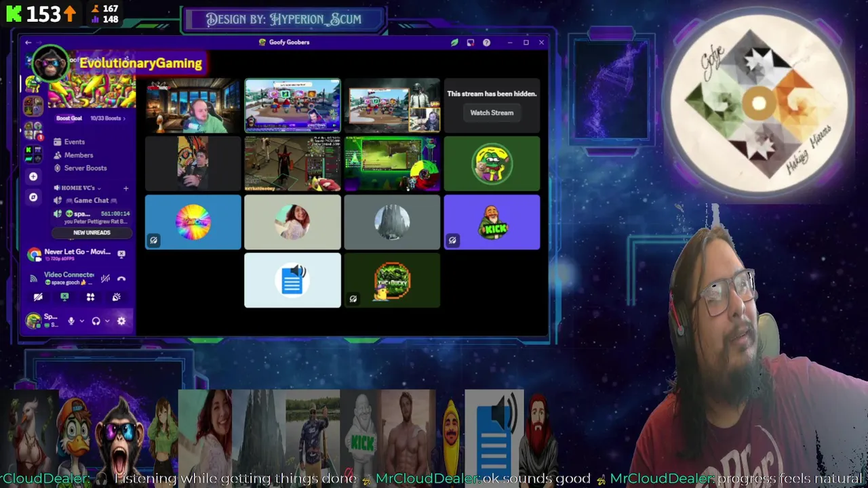Expand the microphone input options arrow
868x488 pixels.
81,321
